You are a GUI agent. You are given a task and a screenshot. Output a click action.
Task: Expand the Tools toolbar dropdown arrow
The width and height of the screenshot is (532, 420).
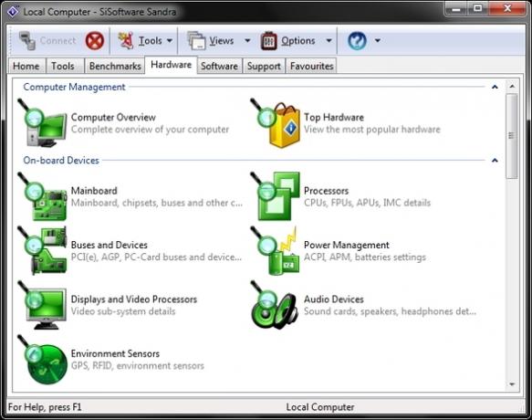(x=170, y=41)
